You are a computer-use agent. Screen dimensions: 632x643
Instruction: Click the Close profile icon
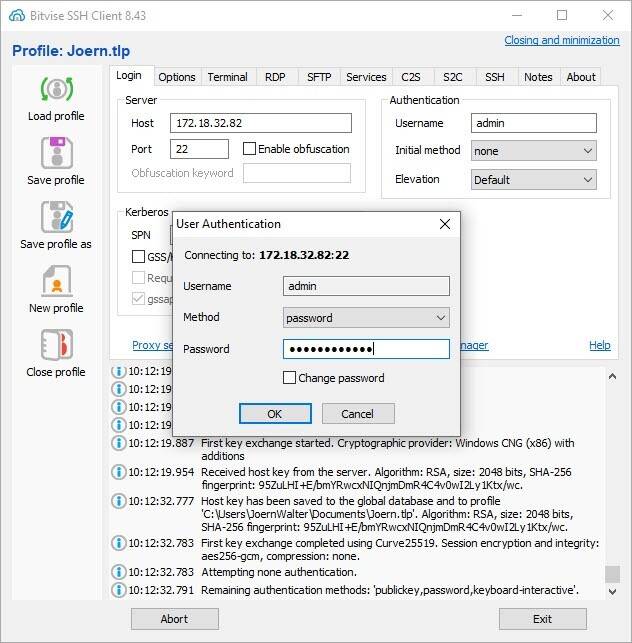pyautogui.click(x=56, y=345)
